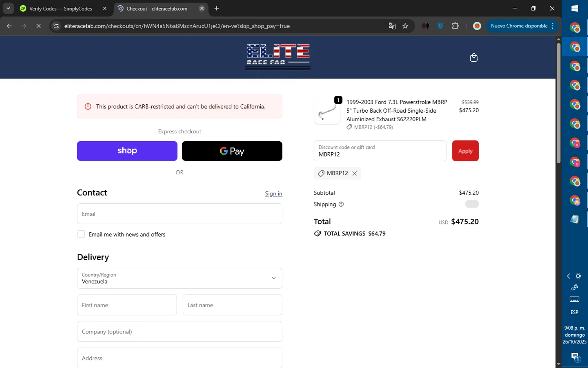The height and width of the screenshot is (368, 588).
Task: Open shipping info help icon
Action: 341,204
